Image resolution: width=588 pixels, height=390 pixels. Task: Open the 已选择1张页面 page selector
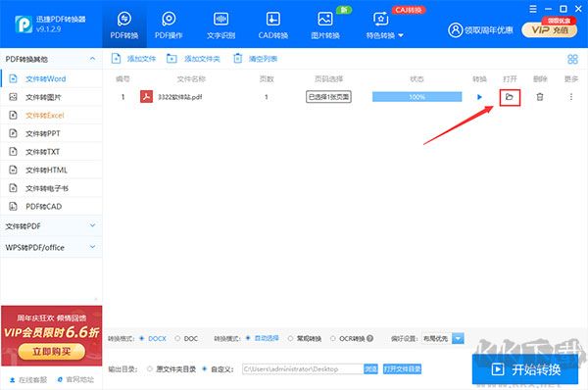tap(328, 97)
